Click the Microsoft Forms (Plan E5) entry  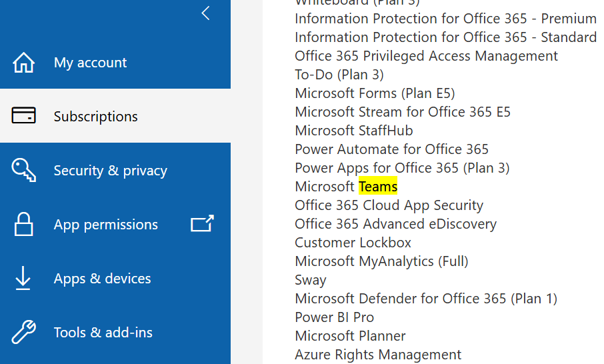(375, 93)
